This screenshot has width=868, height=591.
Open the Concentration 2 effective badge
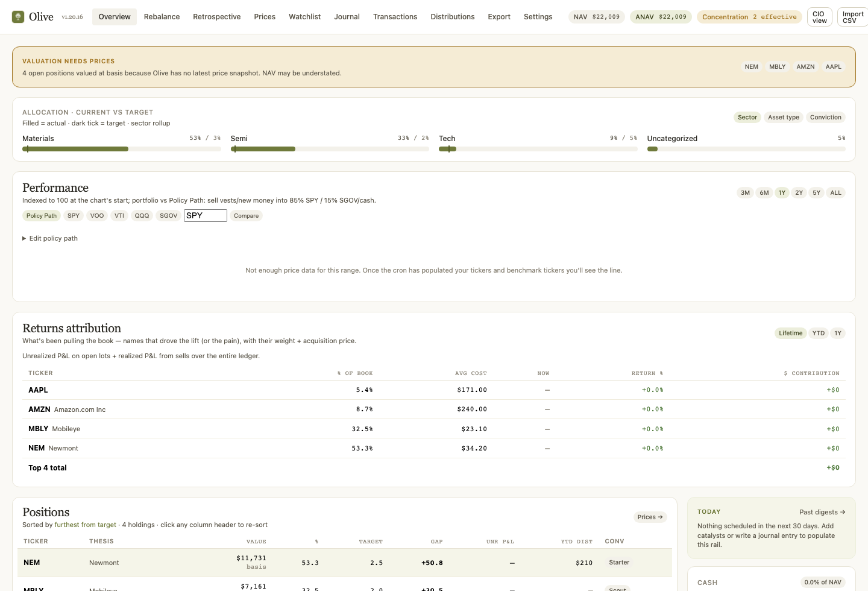click(749, 17)
